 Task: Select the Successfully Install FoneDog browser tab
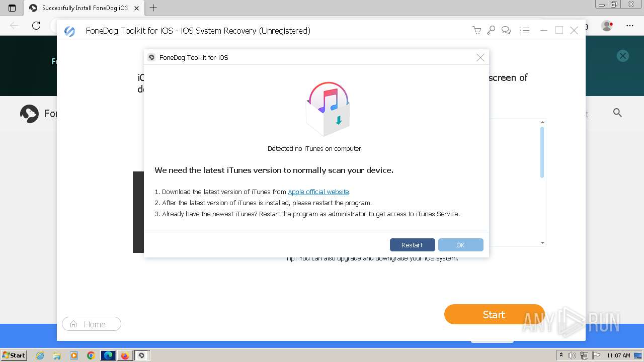[x=85, y=8]
